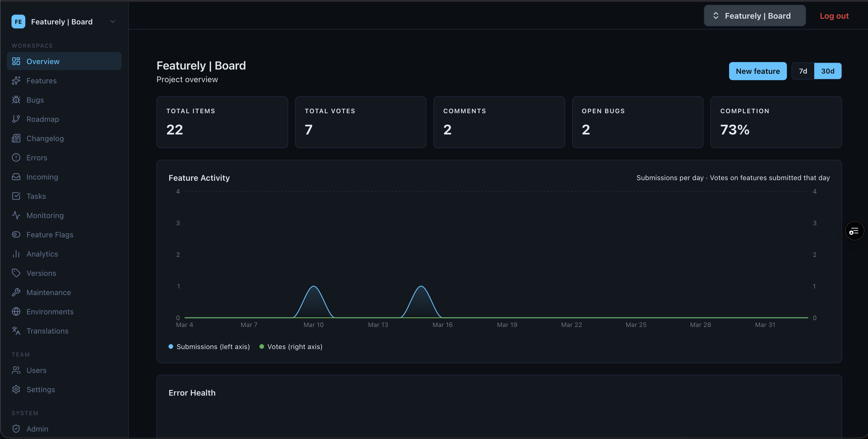
Task: Open the Analytics sidebar item
Action: (42, 254)
